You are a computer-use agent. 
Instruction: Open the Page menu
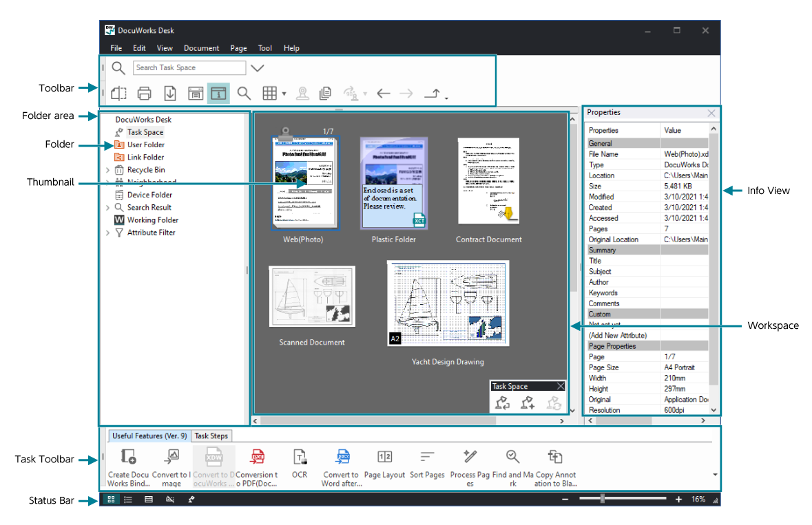[x=238, y=48]
